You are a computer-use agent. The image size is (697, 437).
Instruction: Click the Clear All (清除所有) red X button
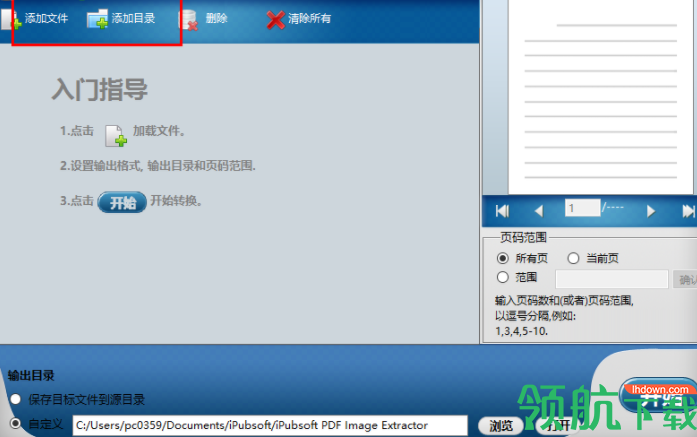299,19
